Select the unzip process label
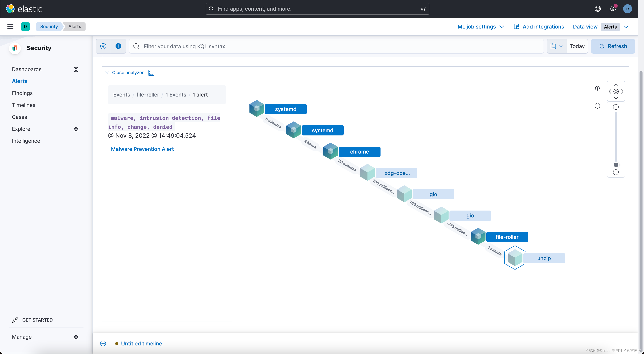 click(544, 258)
